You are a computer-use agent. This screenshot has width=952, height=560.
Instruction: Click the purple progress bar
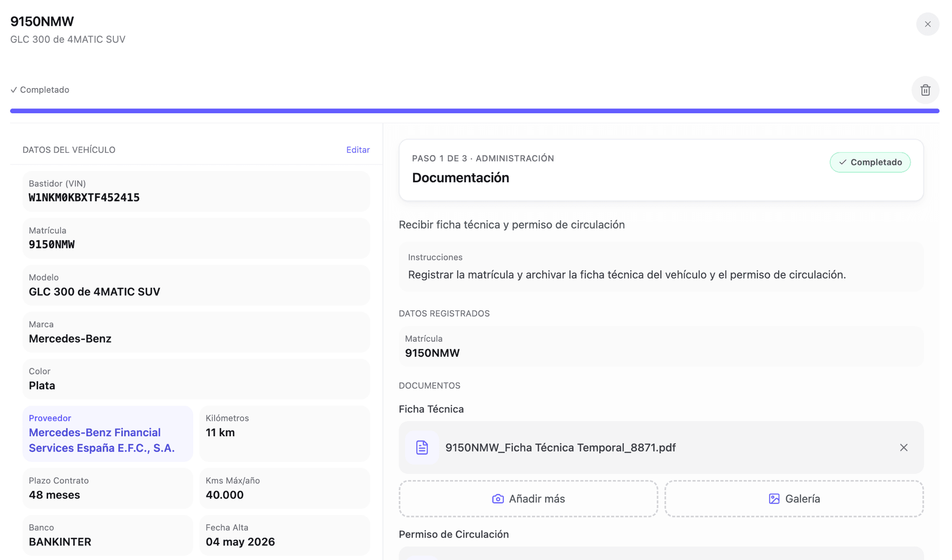tap(475, 111)
